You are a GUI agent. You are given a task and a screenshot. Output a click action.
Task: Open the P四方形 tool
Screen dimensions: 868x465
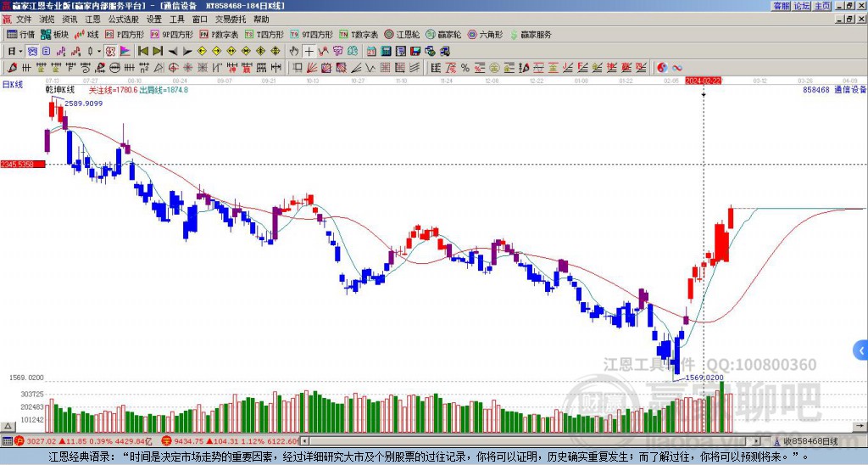[x=125, y=34]
